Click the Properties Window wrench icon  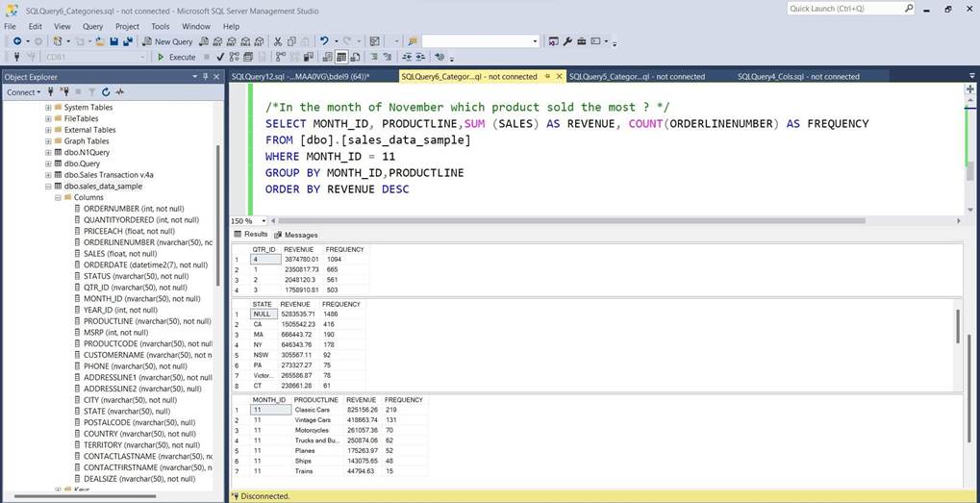pyautogui.click(x=567, y=41)
